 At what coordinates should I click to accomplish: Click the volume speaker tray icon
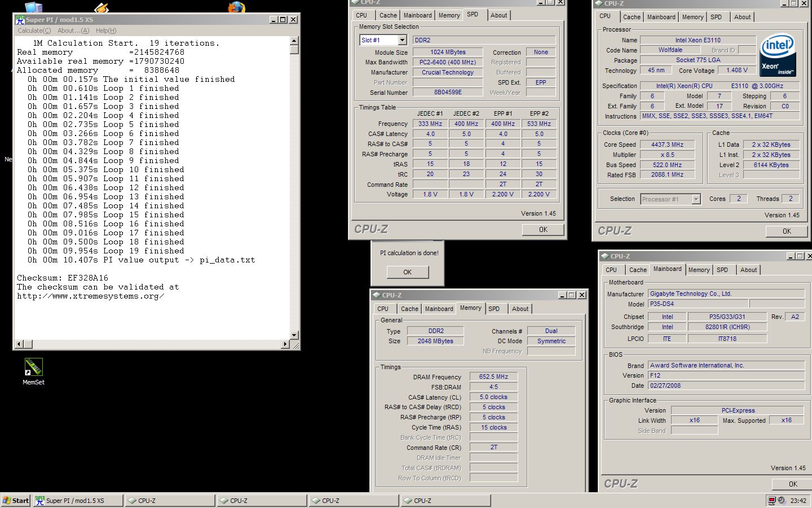click(782, 501)
